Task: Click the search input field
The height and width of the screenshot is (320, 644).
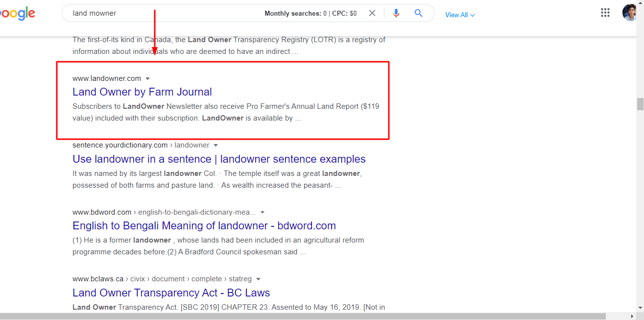Action: [162, 13]
